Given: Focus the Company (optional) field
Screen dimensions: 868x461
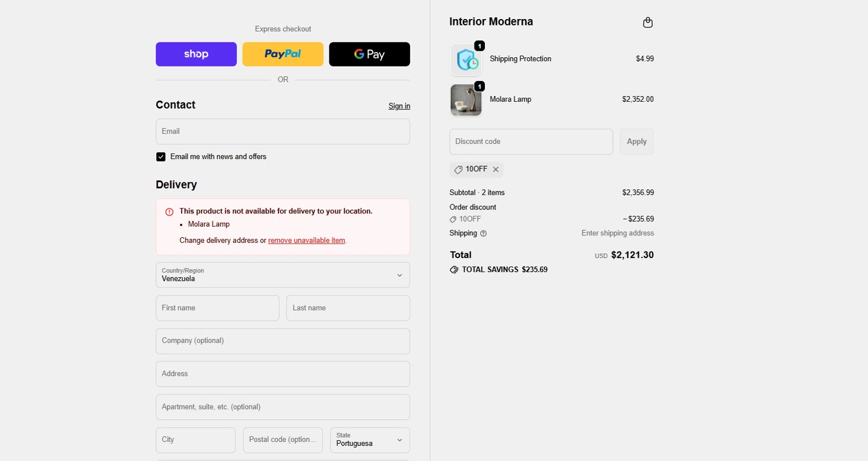Looking at the screenshot, I should [283, 341].
